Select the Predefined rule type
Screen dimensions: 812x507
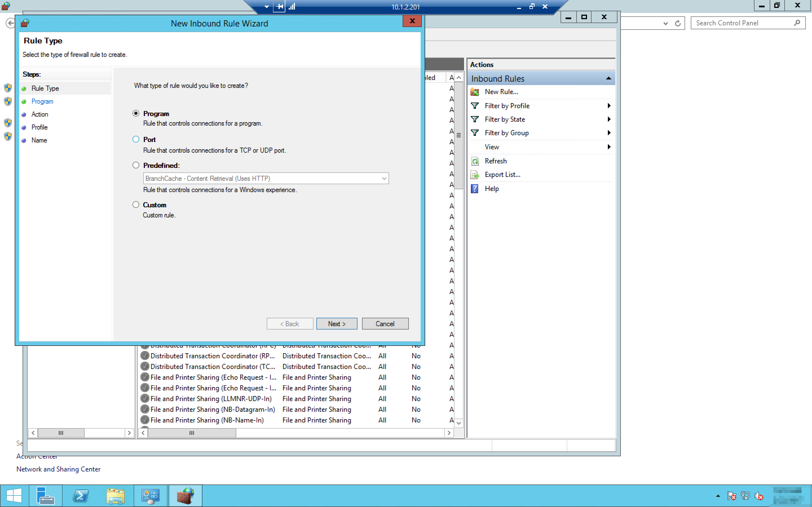click(136, 165)
